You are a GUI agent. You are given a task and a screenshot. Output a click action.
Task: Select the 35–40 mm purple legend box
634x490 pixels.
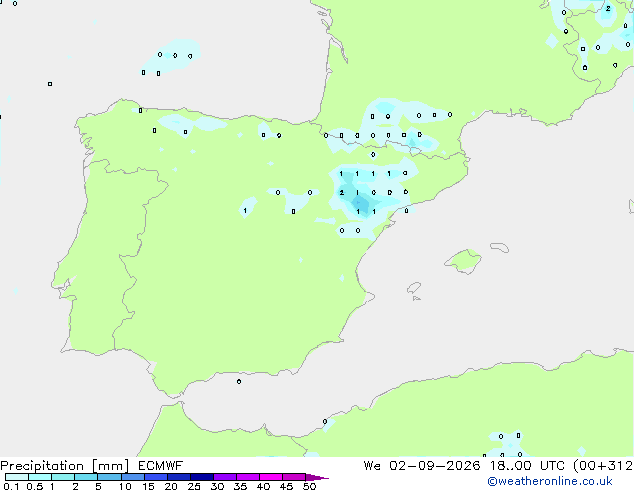(248, 477)
